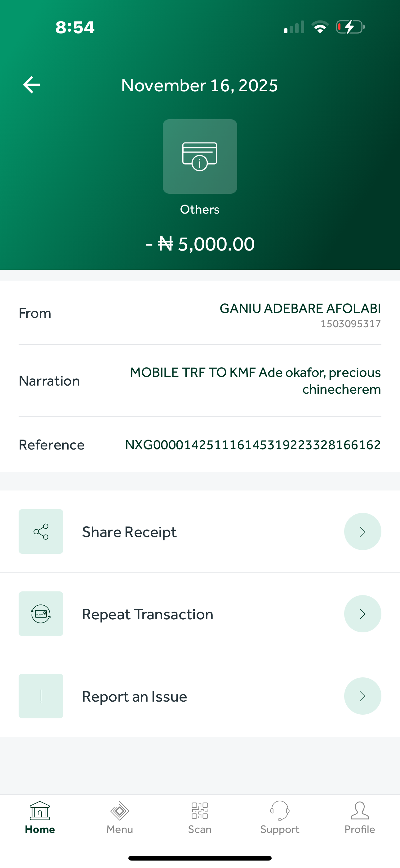This screenshot has height=868, width=400.
Task: Expand Repeat Transaction chevron
Action: click(362, 614)
